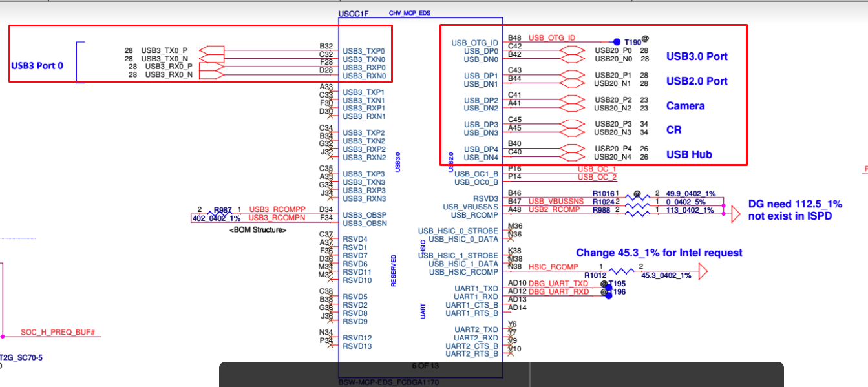The image size is (868, 387).
Task: Select the USB3_RCOMPN net label
Action: (277, 218)
